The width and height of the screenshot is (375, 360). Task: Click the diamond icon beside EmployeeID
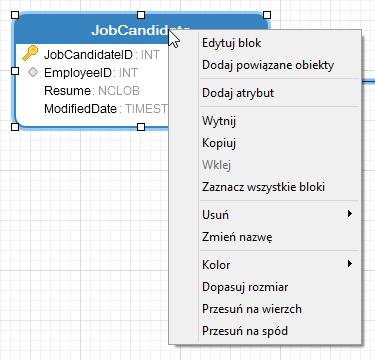coord(32,72)
